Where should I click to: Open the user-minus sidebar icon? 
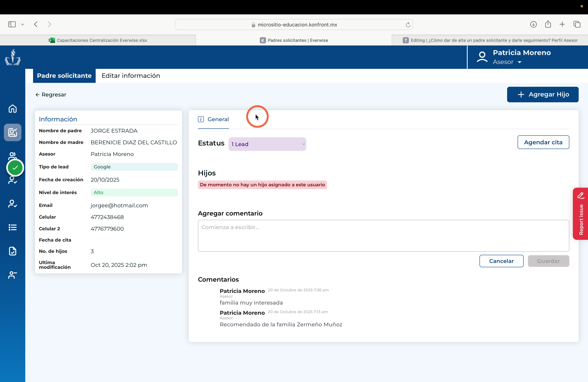13,275
